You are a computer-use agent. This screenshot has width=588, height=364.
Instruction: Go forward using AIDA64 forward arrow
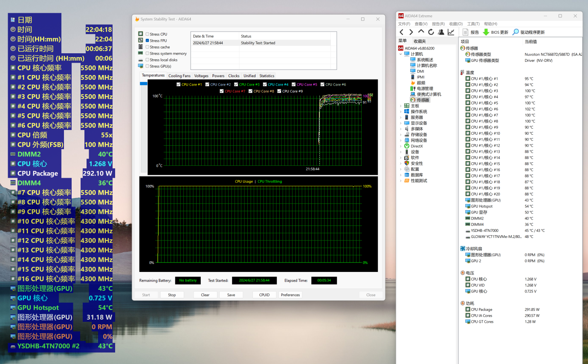pyautogui.click(x=411, y=32)
